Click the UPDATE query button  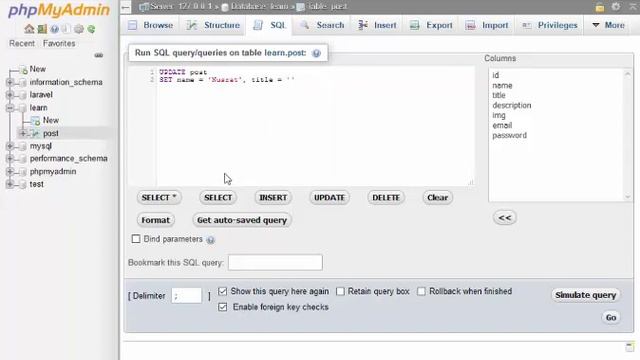tap(329, 198)
